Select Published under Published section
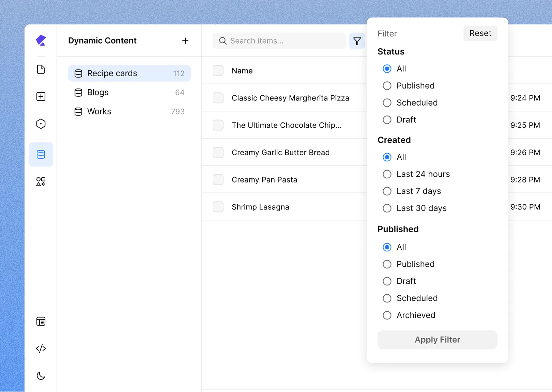The height and width of the screenshot is (392, 552). (387, 264)
